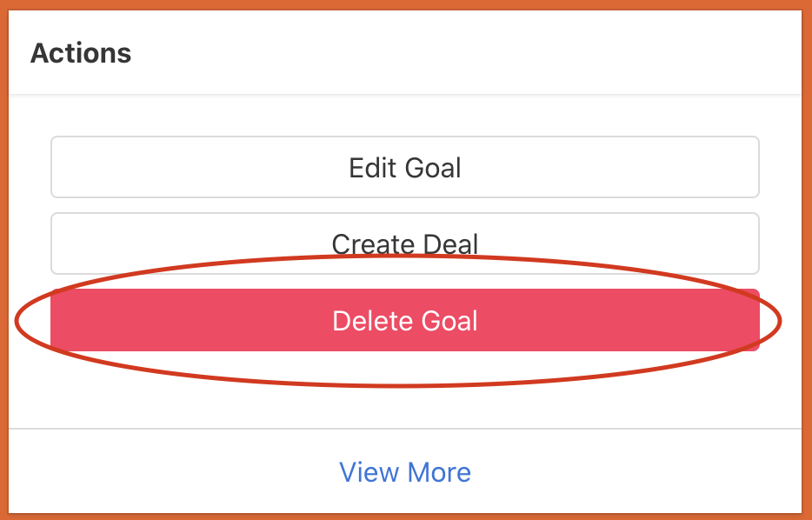Create a new deal from this goal
Image resolution: width=812 pixels, height=520 pixels.
click(x=405, y=243)
